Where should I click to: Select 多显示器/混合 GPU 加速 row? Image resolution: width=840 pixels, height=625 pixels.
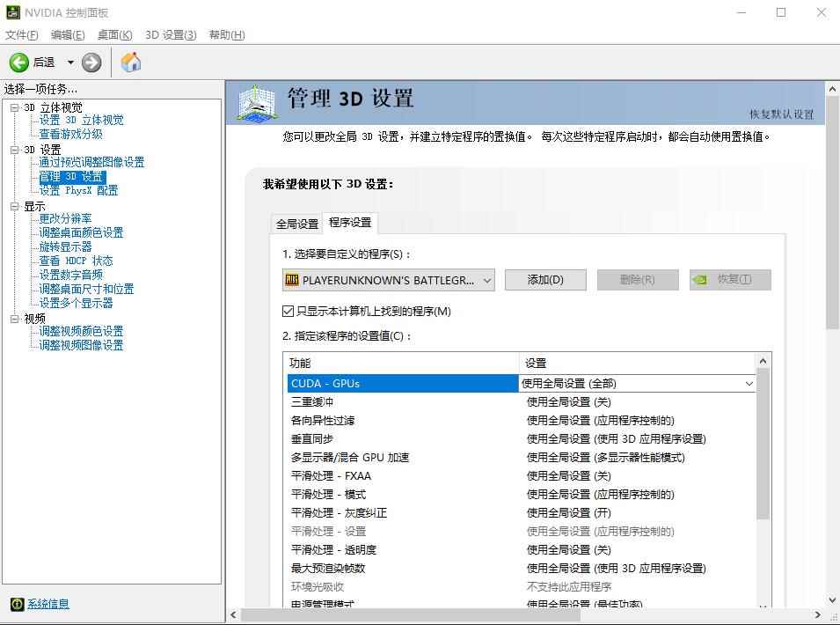[x=522, y=458]
